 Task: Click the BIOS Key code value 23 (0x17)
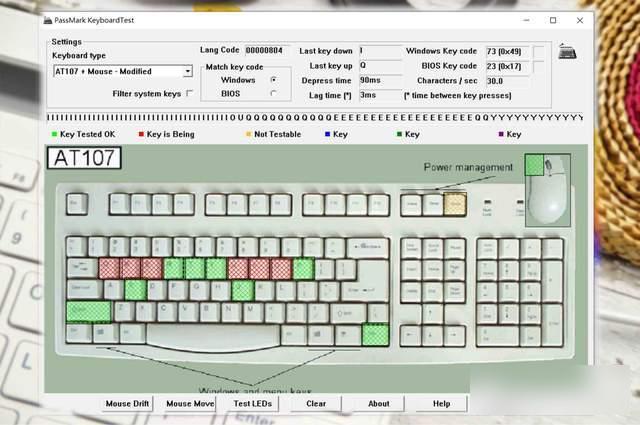pyautogui.click(x=508, y=66)
